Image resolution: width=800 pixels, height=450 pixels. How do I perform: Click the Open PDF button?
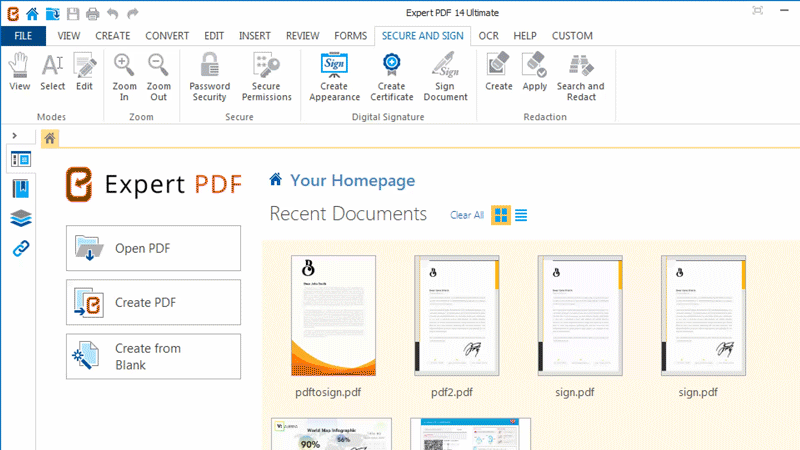[153, 248]
